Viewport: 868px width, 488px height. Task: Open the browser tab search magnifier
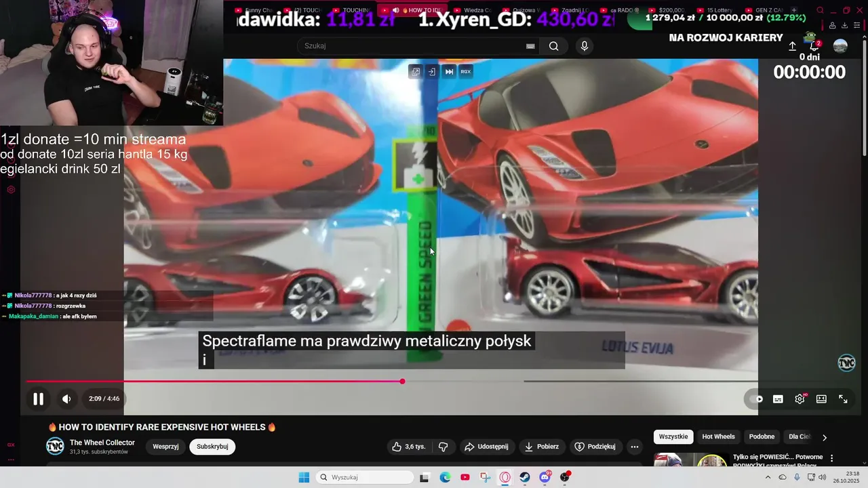820,10
